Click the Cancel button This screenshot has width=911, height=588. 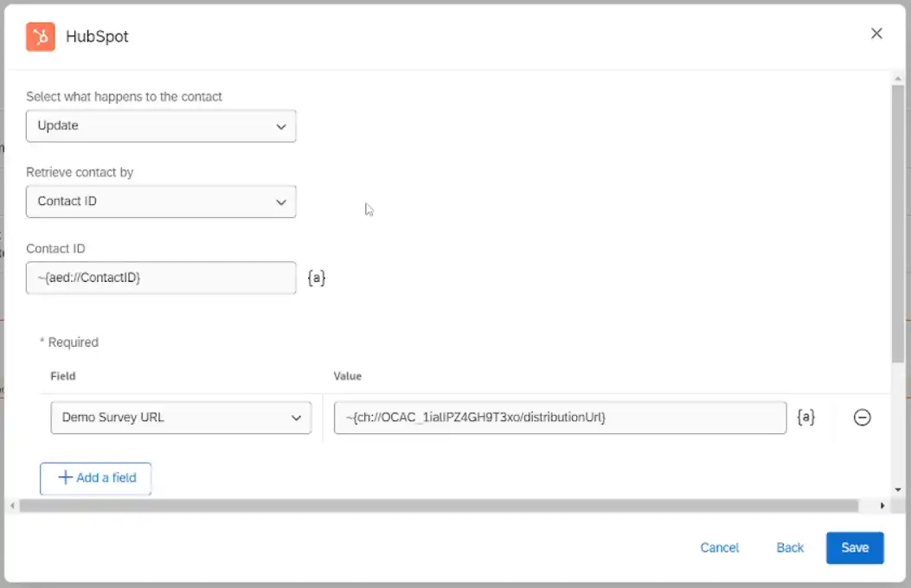tap(720, 547)
